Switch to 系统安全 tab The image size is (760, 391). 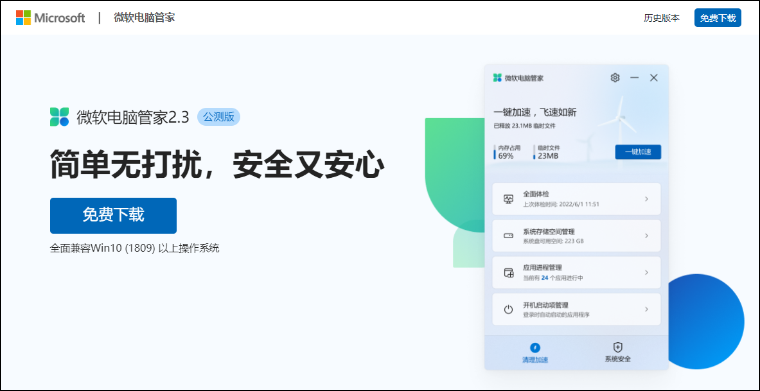(618, 353)
